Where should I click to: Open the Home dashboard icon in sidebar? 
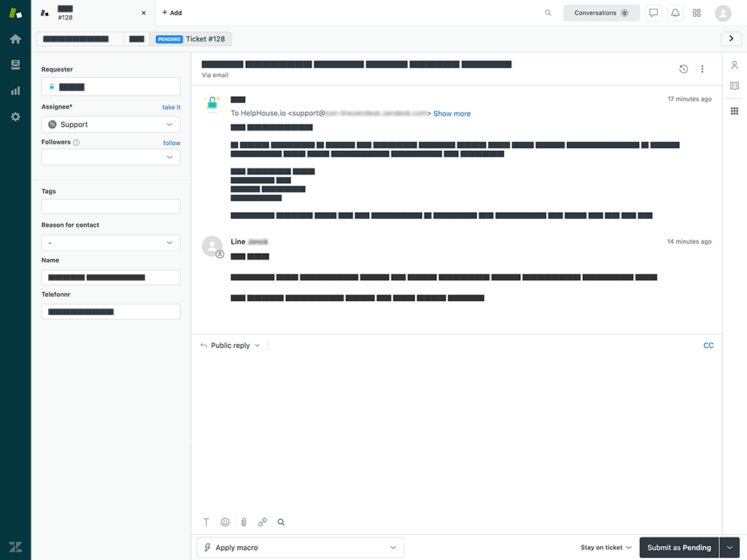[15, 39]
